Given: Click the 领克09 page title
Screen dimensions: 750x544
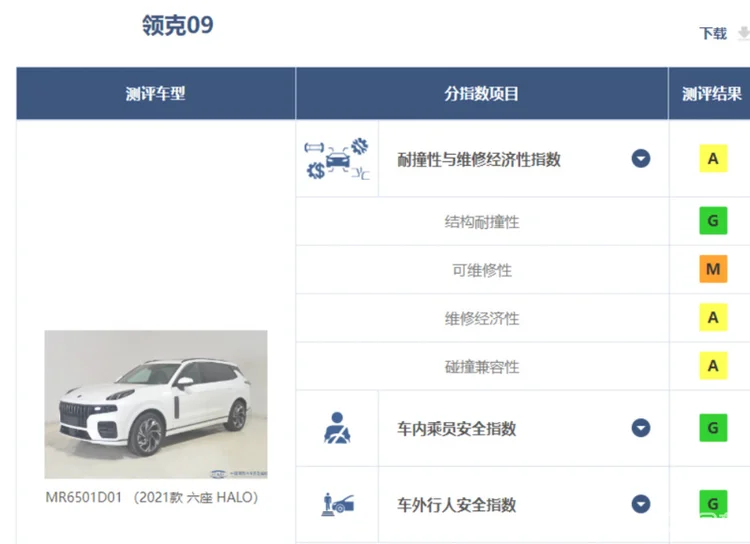Looking at the screenshot, I should [177, 25].
